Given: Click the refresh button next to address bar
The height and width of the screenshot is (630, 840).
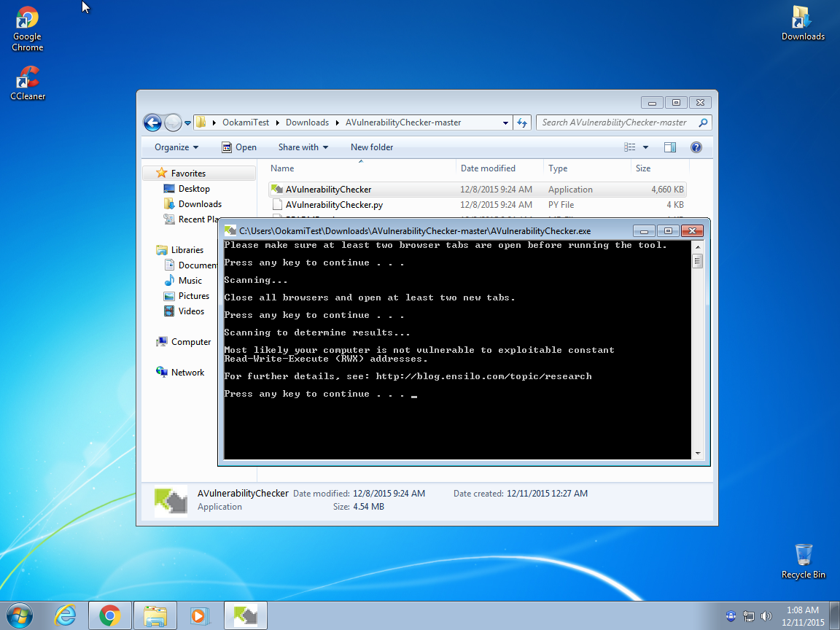Looking at the screenshot, I should [522, 122].
